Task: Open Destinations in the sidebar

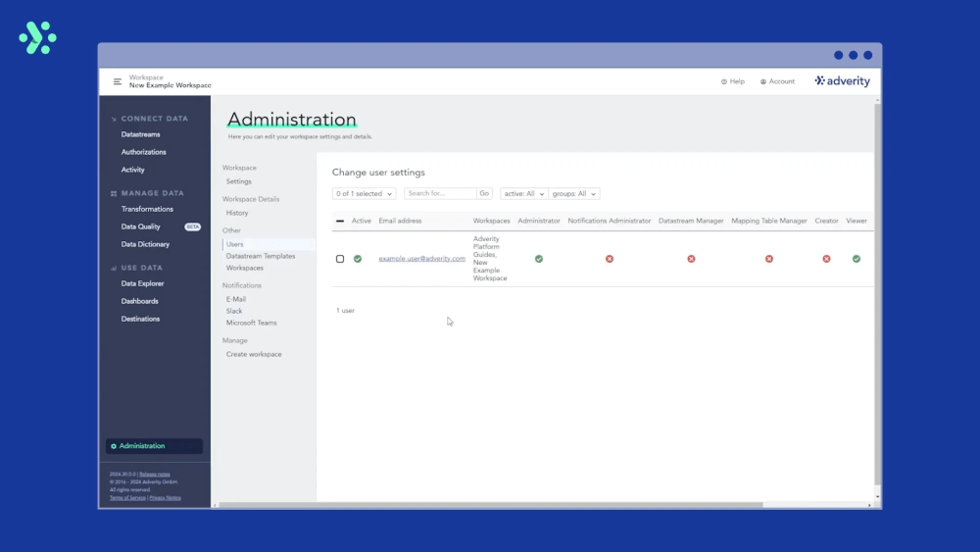Action: click(140, 319)
